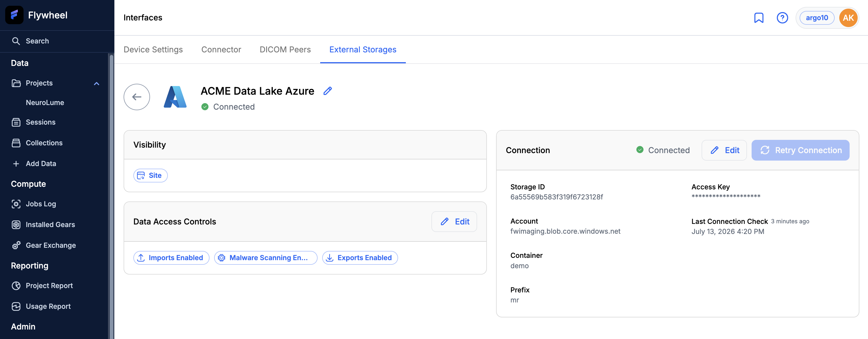
Task: Click the Storage ID value 6a55569b583f319f6723128f
Action: click(557, 197)
